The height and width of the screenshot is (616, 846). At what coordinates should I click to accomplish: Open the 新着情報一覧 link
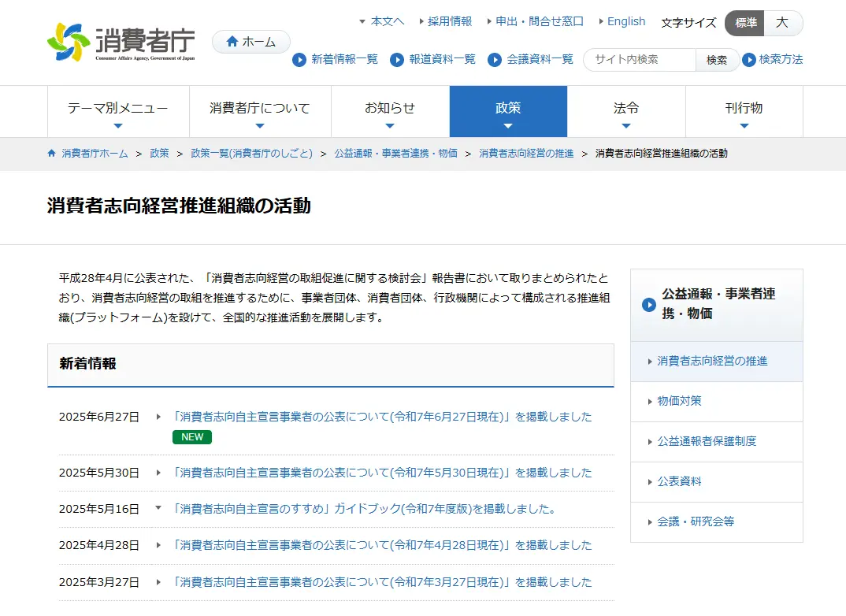(344, 59)
